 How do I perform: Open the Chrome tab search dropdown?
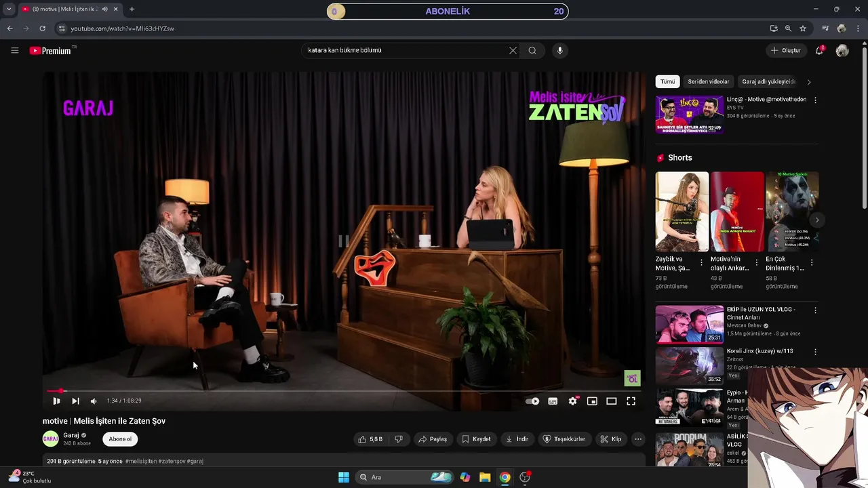click(x=9, y=9)
